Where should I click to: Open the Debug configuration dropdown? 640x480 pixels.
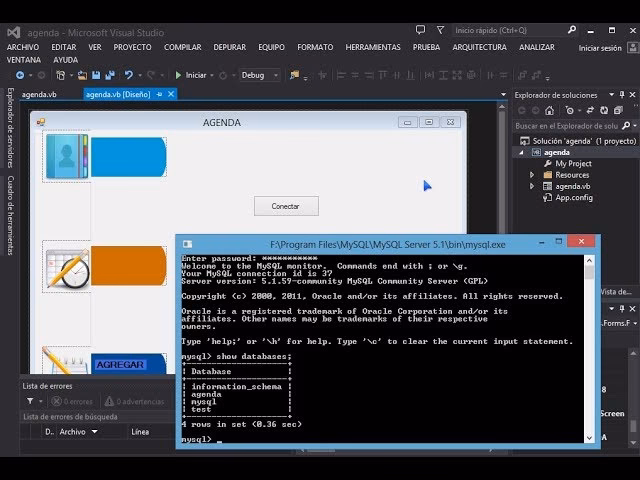276,76
